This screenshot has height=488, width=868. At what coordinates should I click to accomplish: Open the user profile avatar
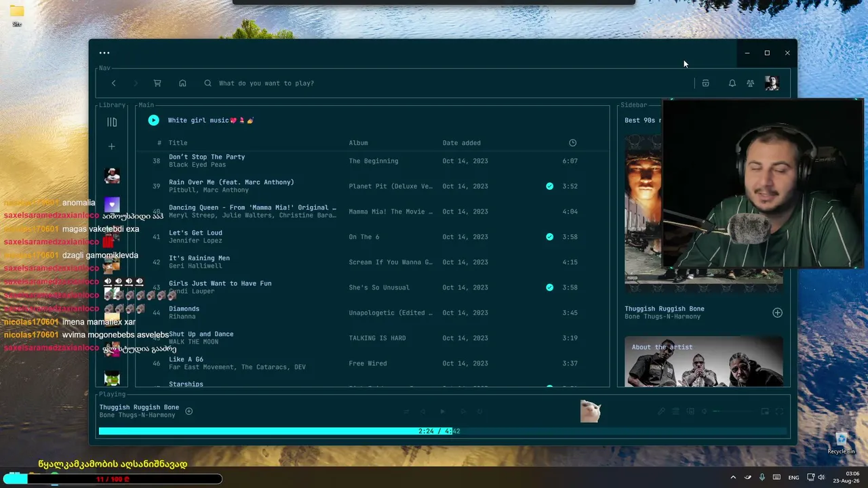click(772, 83)
